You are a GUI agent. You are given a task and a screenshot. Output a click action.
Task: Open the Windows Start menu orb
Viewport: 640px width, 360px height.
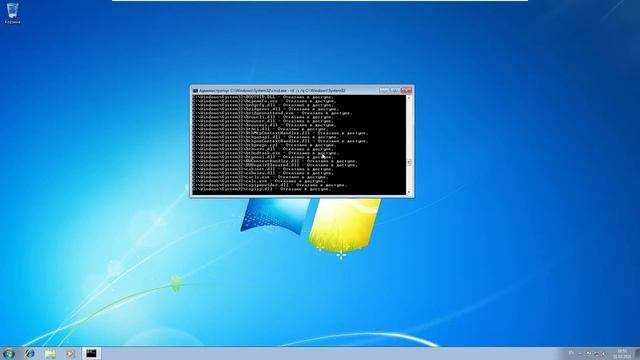click(x=9, y=353)
